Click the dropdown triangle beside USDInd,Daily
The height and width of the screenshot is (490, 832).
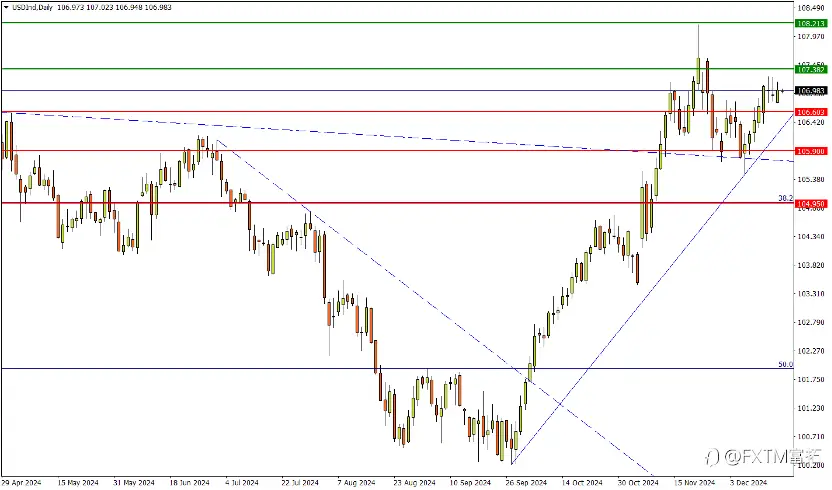(x=6, y=7)
